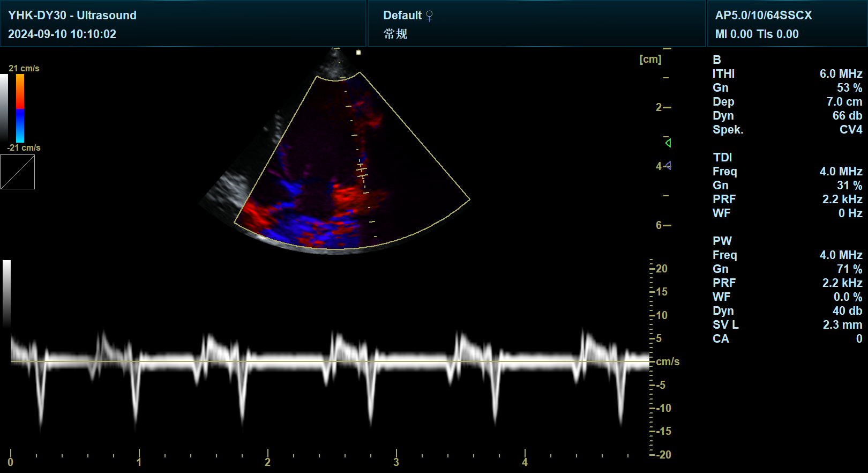Screen dimensions: 868x473
Task: Click the cm/s label on the velocity scale
Action: [x=668, y=361]
